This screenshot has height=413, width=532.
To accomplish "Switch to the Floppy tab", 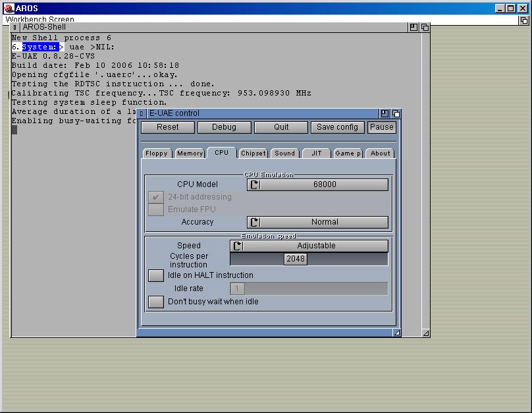I will pyautogui.click(x=157, y=153).
